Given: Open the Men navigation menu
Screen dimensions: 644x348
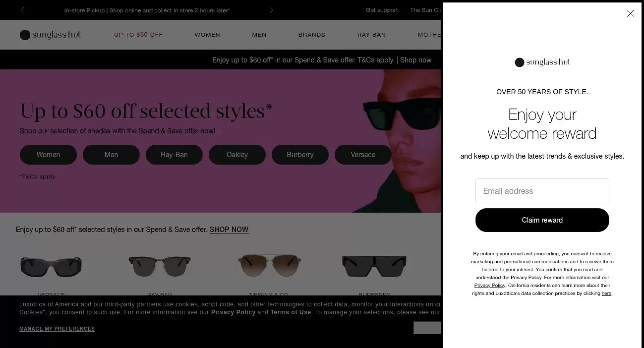Looking at the screenshot, I should click(x=259, y=35).
